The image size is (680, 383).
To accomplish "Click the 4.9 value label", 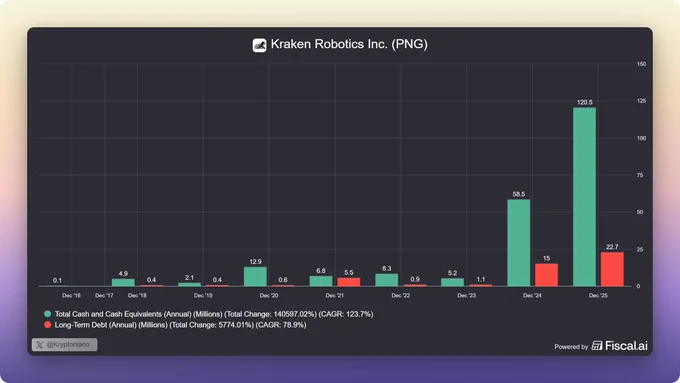I will pyautogui.click(x=123, y=274).
